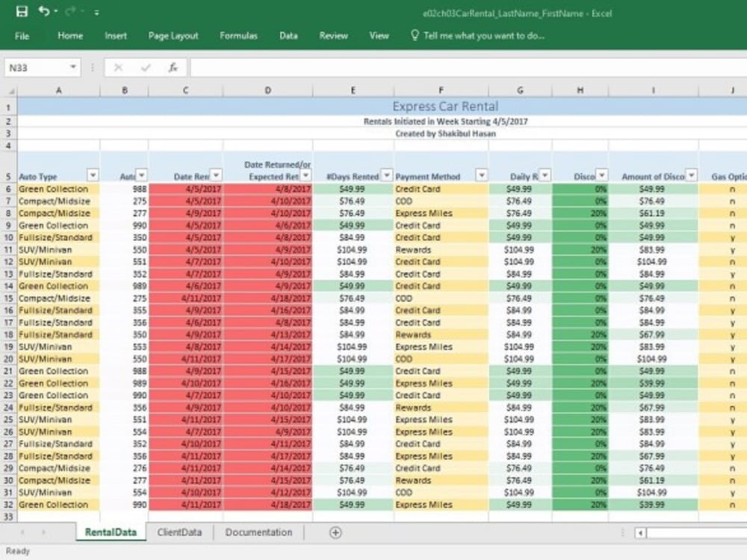Select row 12 header

click(x=8, y=262)
